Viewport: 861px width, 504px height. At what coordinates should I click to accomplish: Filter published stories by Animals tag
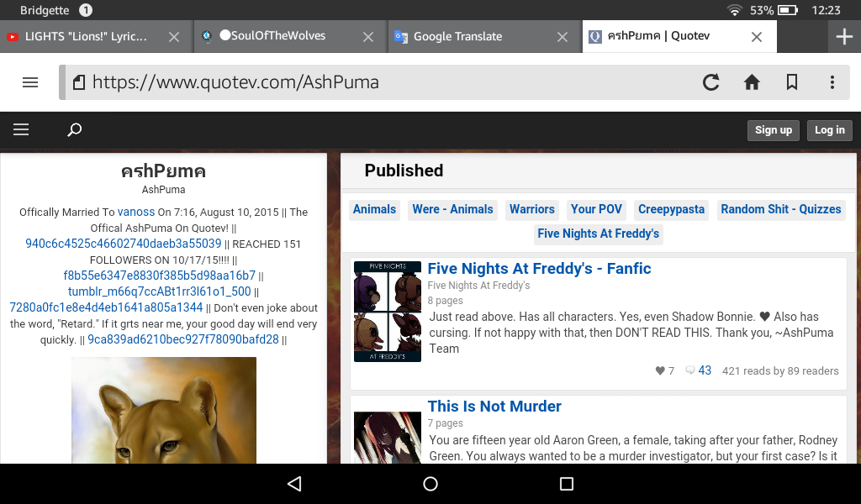(374, 209)
